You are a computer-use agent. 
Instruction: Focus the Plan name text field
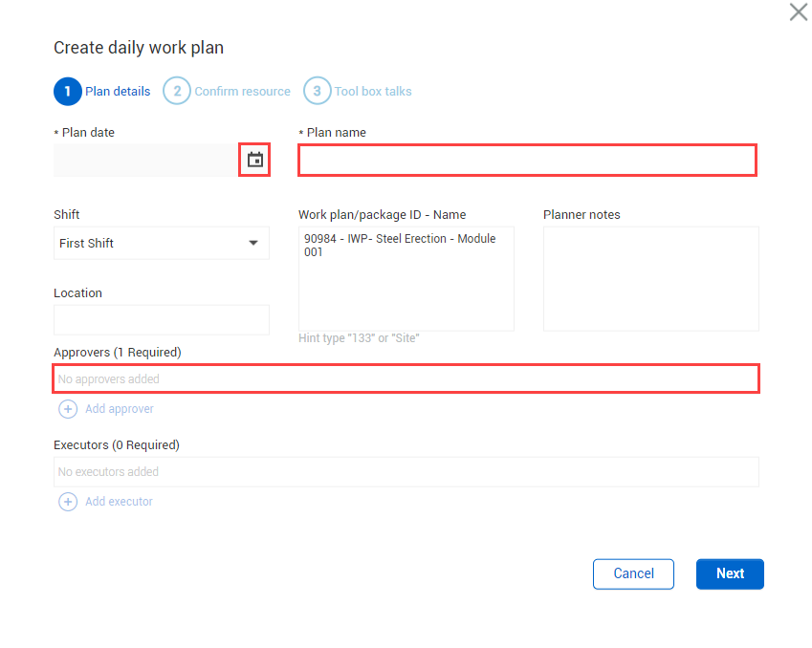coord(527,161)
